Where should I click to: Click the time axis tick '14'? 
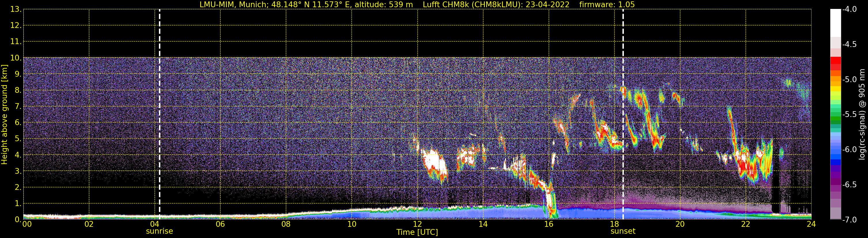pos(483,224)
